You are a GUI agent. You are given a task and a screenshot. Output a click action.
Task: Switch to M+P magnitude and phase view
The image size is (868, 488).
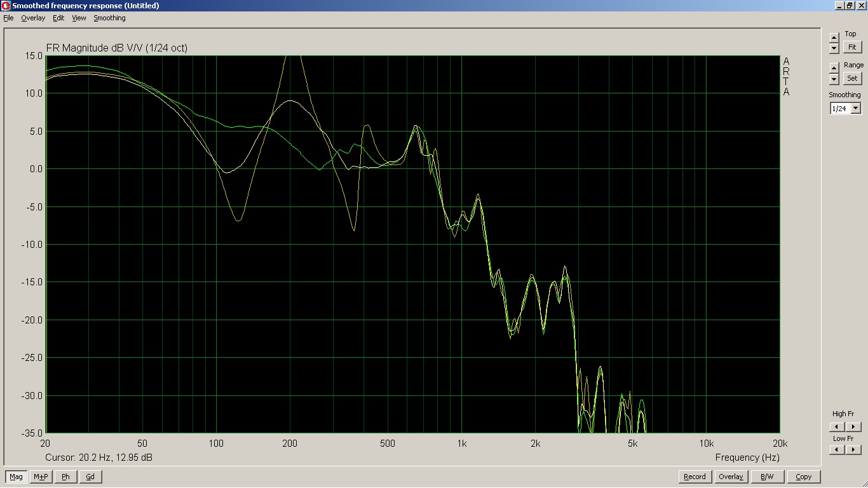tap(41, 477)
